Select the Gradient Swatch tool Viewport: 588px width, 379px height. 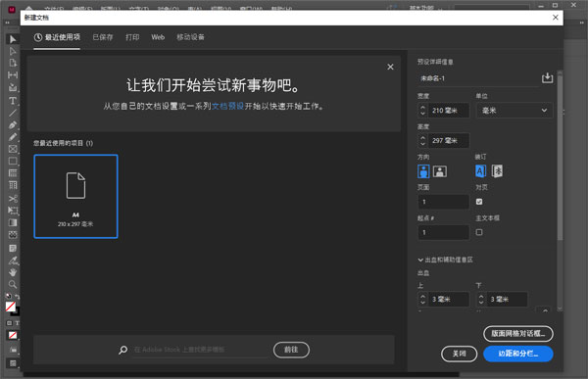point(13,222)
